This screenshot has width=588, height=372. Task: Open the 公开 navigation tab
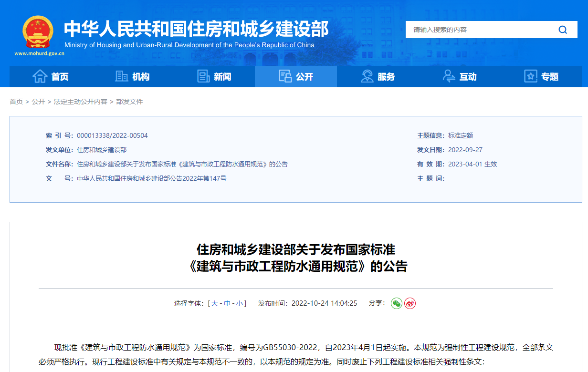[296, 76]
